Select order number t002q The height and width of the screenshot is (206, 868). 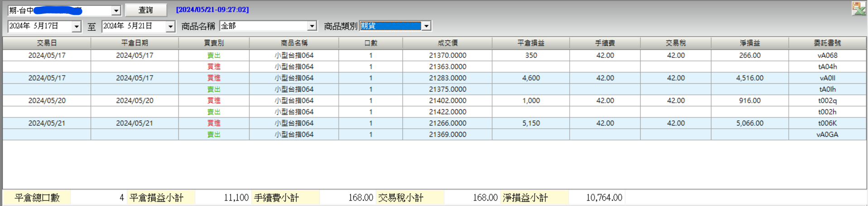pyautogui.click(x=827, y=100)
